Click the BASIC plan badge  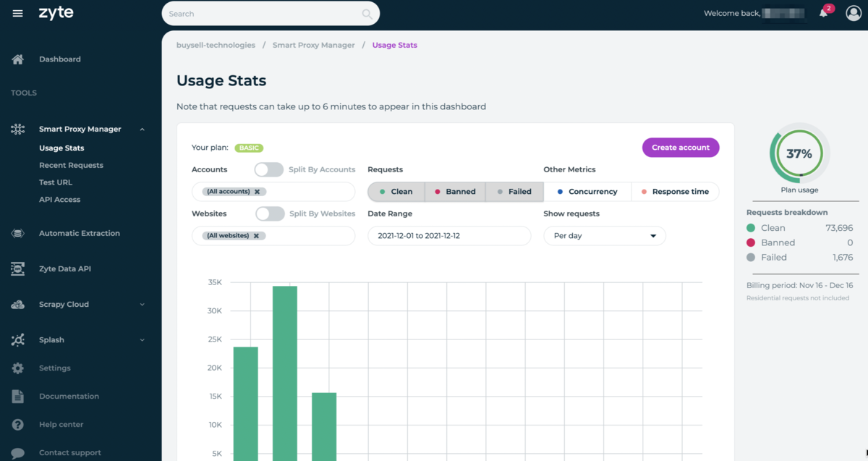249,148
